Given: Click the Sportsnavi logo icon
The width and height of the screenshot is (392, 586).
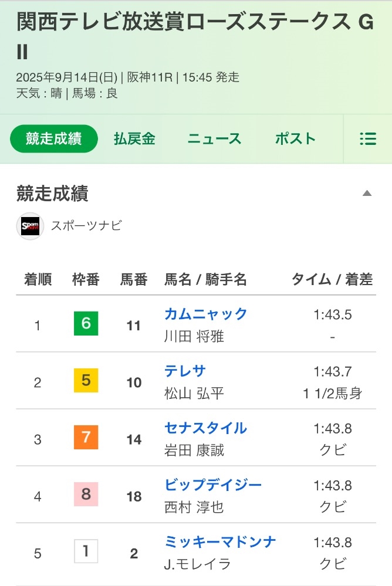Looking at the screenshot, I should (x=31, y=226).
